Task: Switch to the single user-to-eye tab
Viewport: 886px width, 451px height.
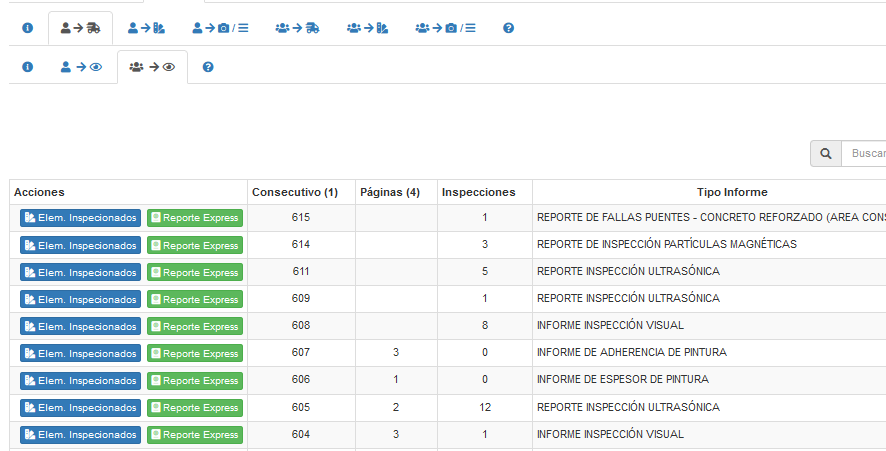Action: [x=81, y=67]
